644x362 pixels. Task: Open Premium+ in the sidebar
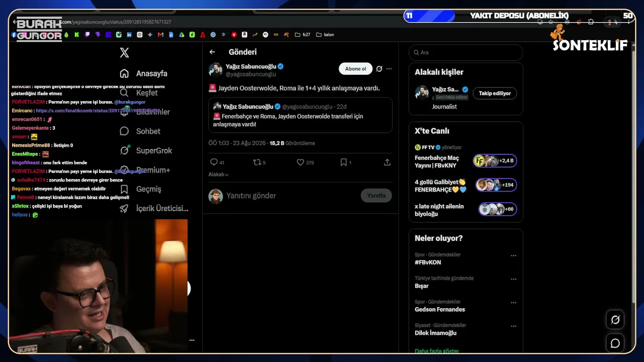click(153, 170)
